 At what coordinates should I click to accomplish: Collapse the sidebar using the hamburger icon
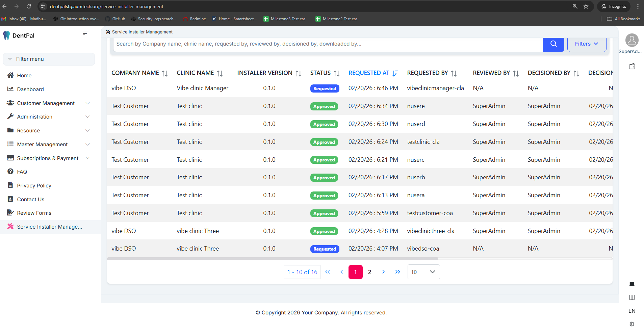86,33
